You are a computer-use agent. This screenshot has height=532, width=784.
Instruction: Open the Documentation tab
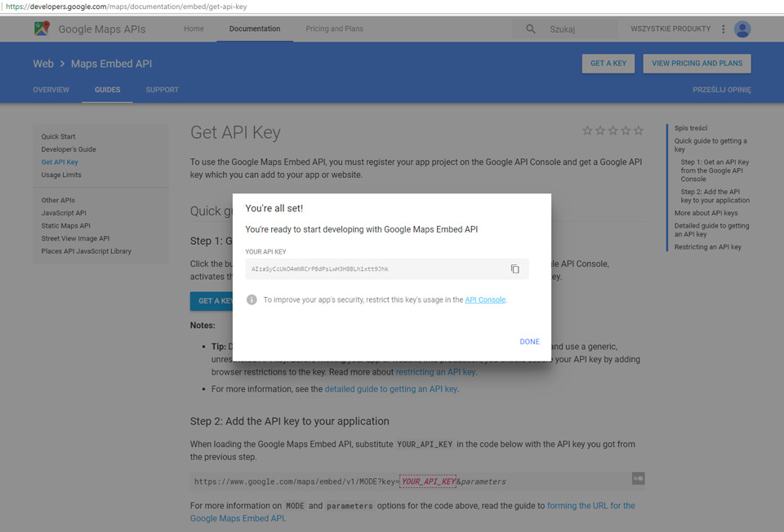[255, 29]
